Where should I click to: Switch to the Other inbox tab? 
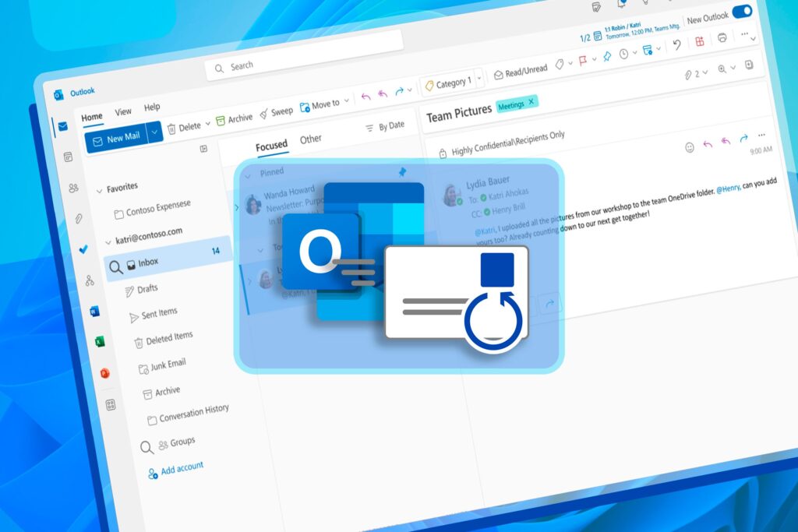311,139
